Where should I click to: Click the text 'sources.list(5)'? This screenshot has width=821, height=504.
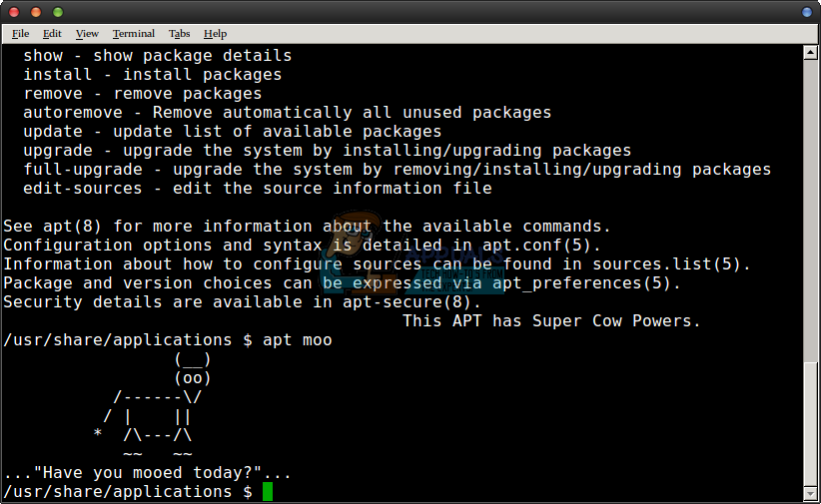[666, 264]
